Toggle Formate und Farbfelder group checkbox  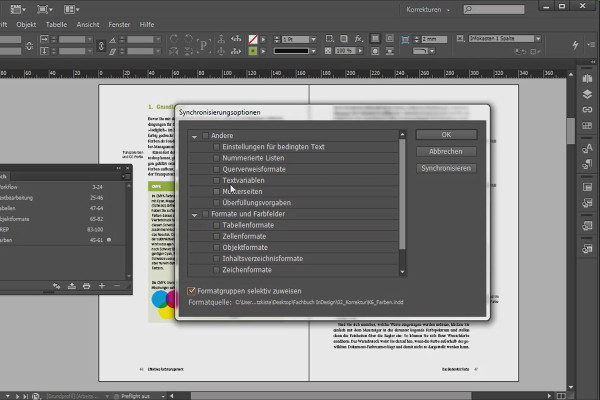click(x=205, y=214)
